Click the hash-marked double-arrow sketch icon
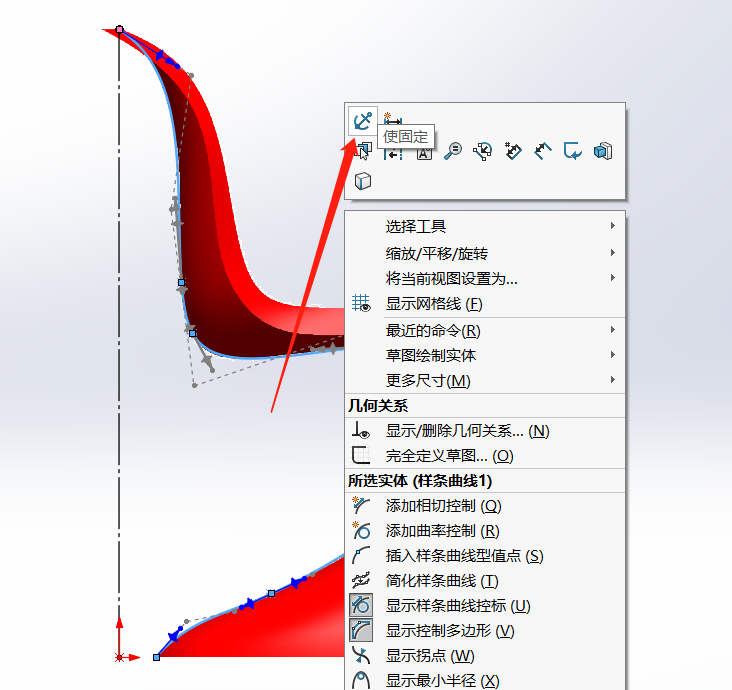 (x=513, y=151)
